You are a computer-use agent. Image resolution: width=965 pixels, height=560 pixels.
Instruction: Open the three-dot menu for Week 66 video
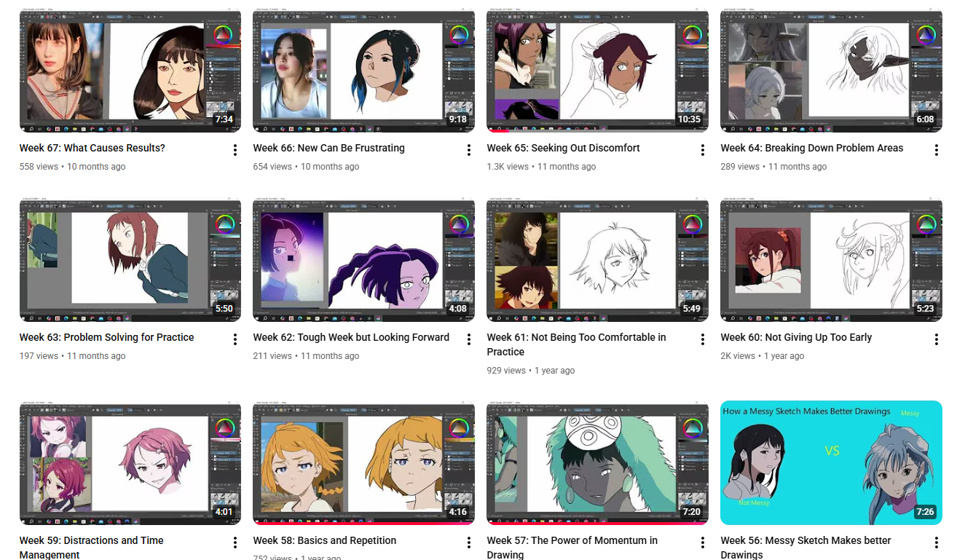coord(469,150)
